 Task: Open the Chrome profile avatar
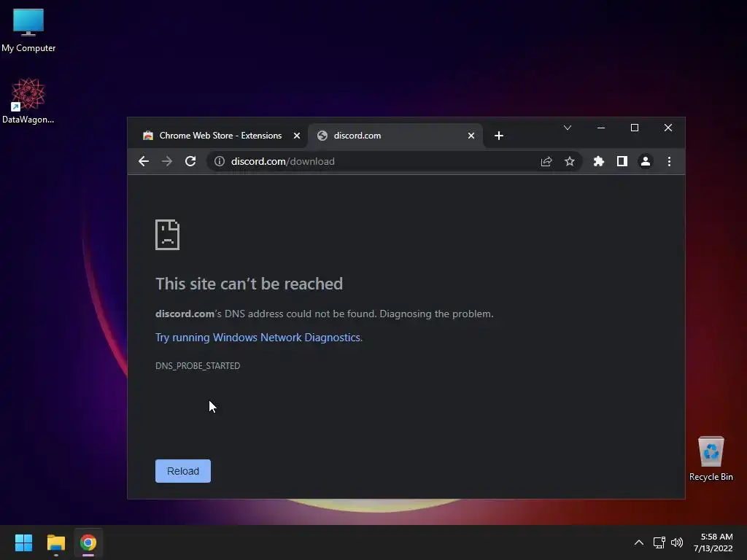click(646, 161)
